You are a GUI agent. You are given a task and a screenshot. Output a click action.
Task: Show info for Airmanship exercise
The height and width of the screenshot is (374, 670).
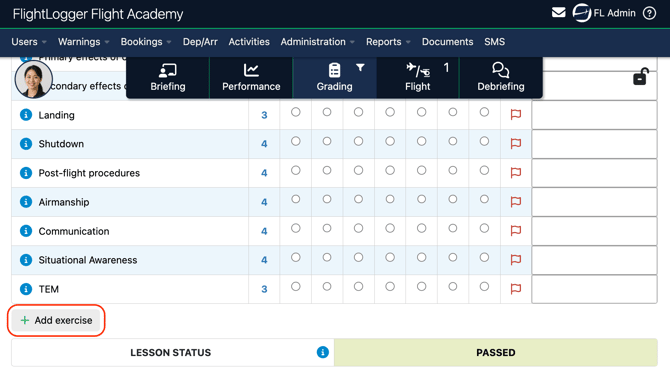[x=26, y=202]
